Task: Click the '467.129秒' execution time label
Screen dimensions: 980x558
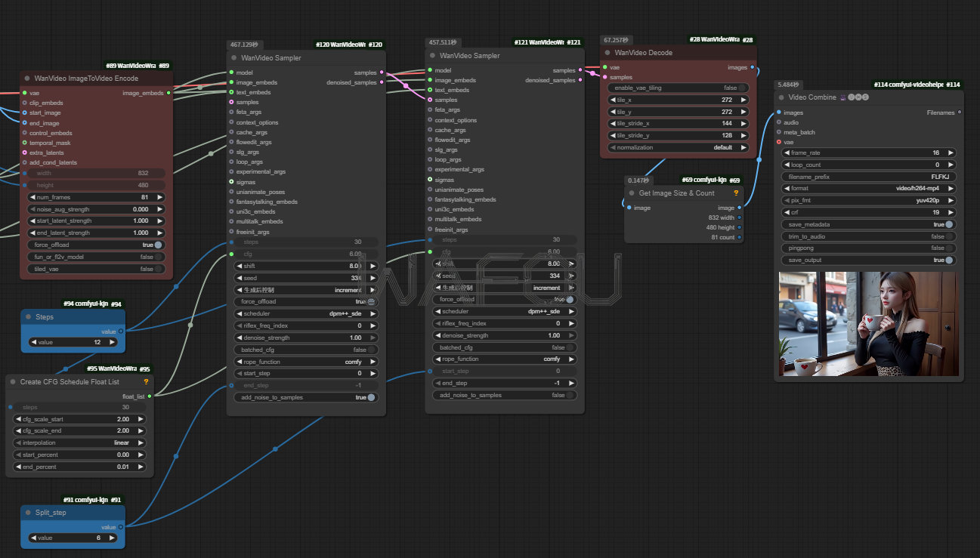Action: tap(244, 45)
